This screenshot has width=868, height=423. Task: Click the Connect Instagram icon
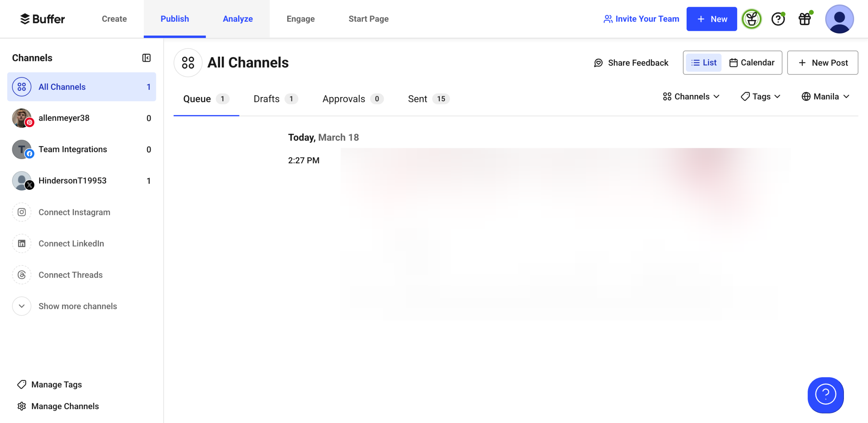22,212
